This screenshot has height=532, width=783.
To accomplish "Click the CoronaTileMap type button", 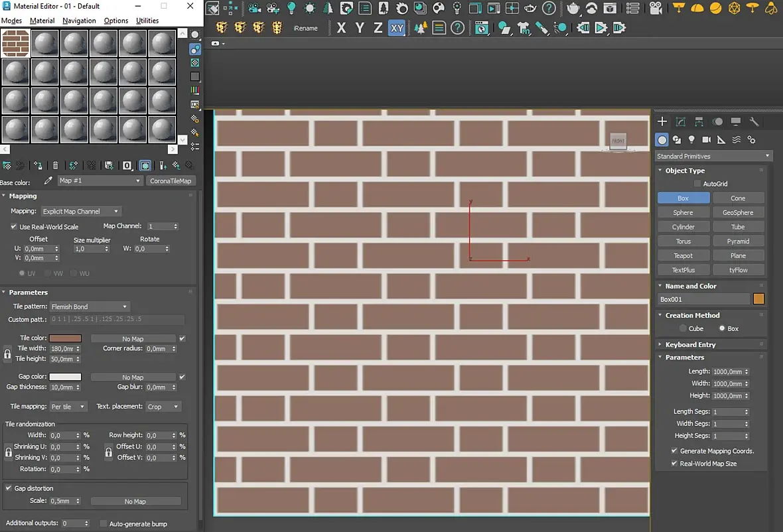I will pos(171,181).
